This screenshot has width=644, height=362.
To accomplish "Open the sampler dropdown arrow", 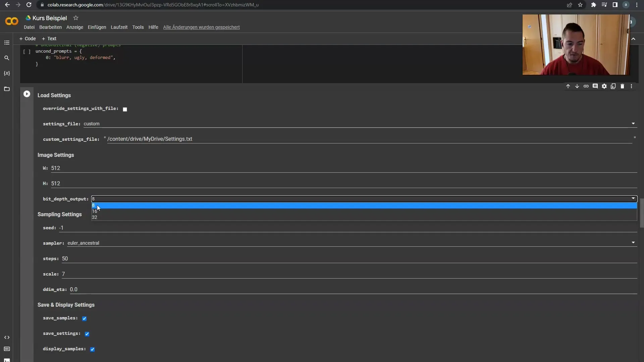I will click(633, 243).
